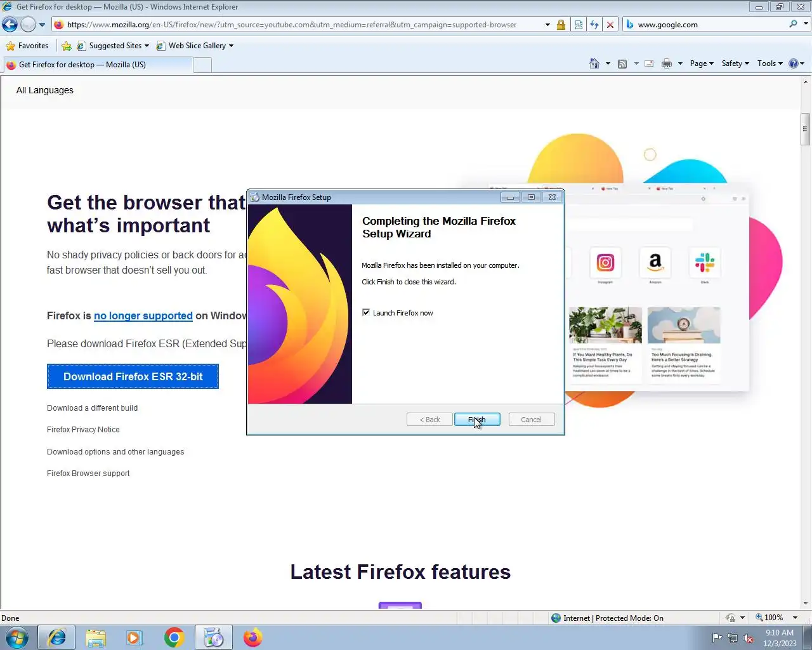Viewport: 812px width, 650px height.
Task: Click Internet Explorer taskbar icon
Action: click(x=56, y=637)
